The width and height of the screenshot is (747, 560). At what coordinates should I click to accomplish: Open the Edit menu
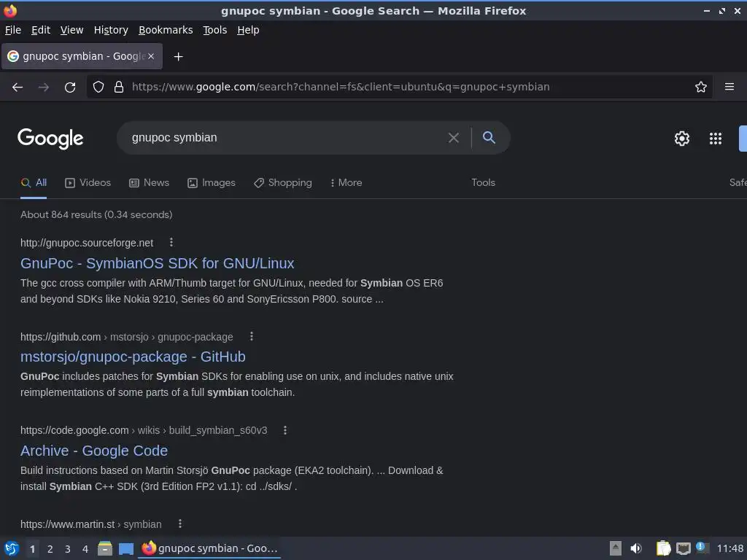(x=41, y=30)
